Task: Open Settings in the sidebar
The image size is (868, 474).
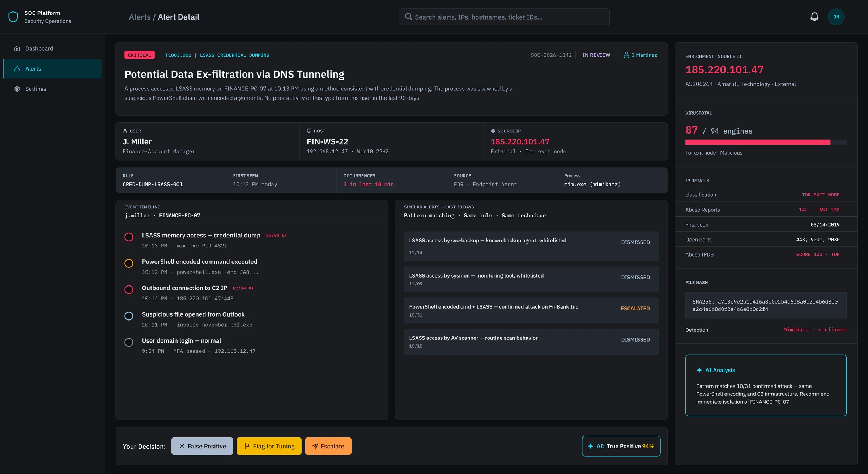Action: (x=52, y=89)
